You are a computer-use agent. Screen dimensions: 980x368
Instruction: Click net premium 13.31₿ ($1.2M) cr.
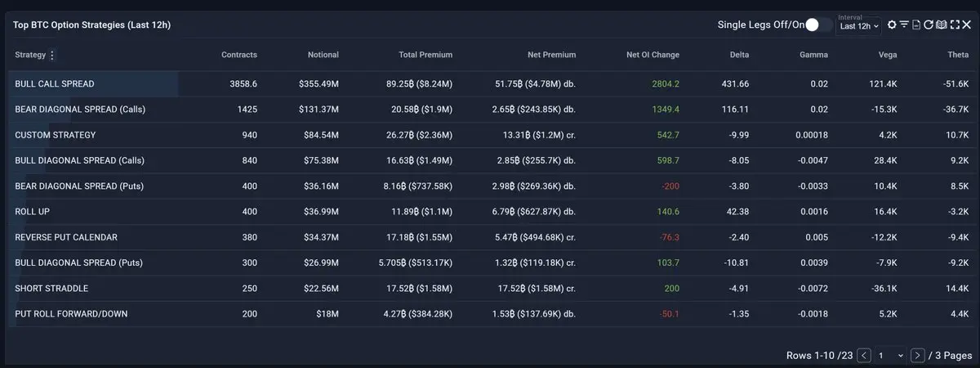(540, 135)
